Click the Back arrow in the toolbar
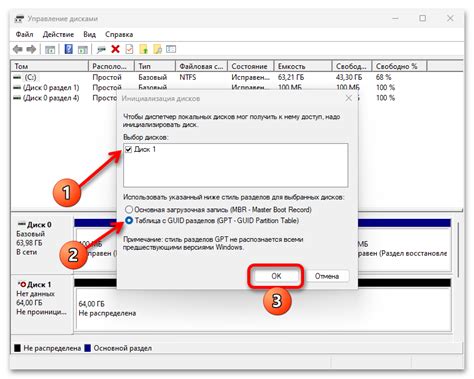 (18, 49)
